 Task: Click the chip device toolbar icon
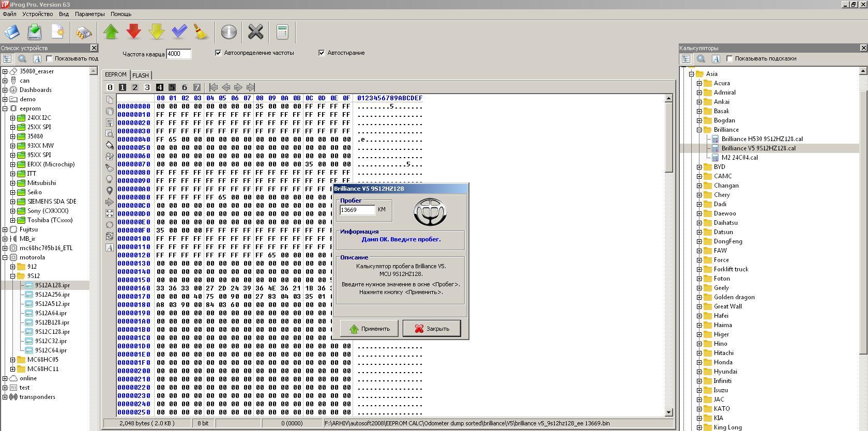point(84,32)
